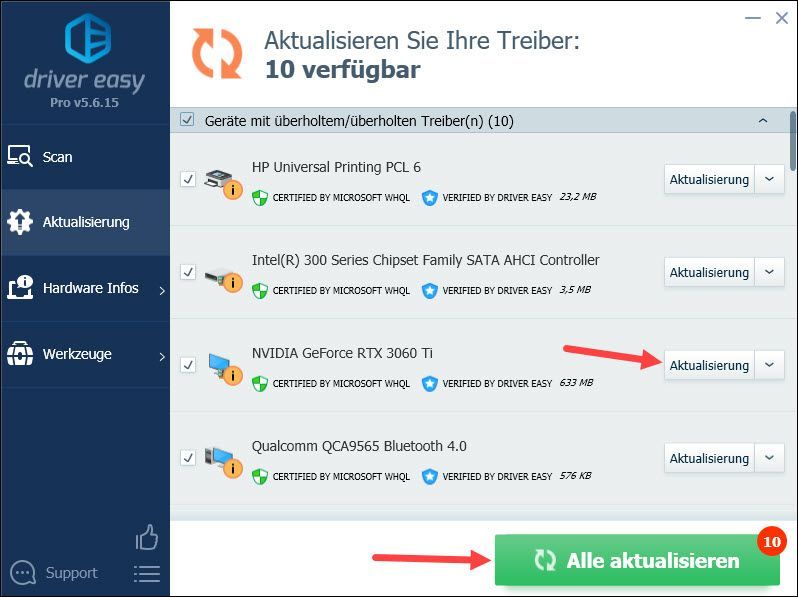Click the green Alle aktualisieren button
Image resolution: width=798 pixels, height=597 pixels.
pyautogui.click(x=637, y=560)
